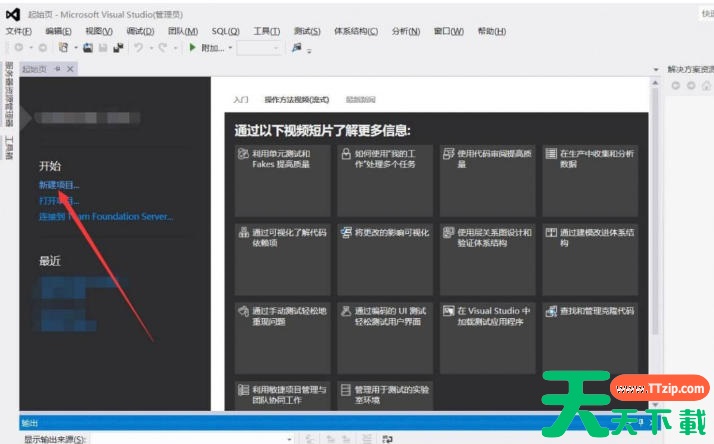Screen dimensions: 714x444
Task: Open the 视图(V) menu
Action: point(99,31)
